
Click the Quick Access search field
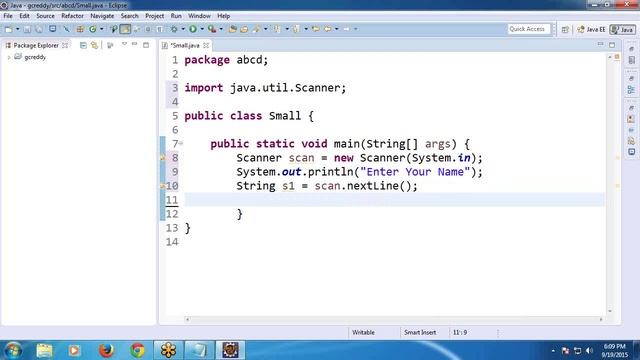pos(529,29)
